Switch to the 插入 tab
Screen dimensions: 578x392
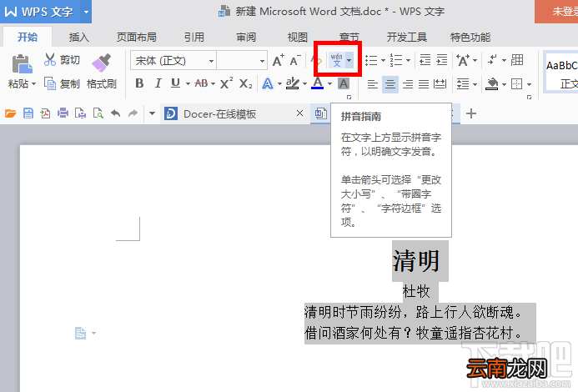click(79, 37)
